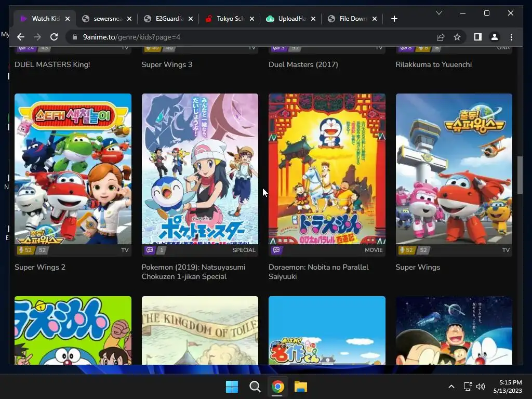
Task: Bookmark this page with the star icon
Action: pyautogui.click(x=457, y=37)
